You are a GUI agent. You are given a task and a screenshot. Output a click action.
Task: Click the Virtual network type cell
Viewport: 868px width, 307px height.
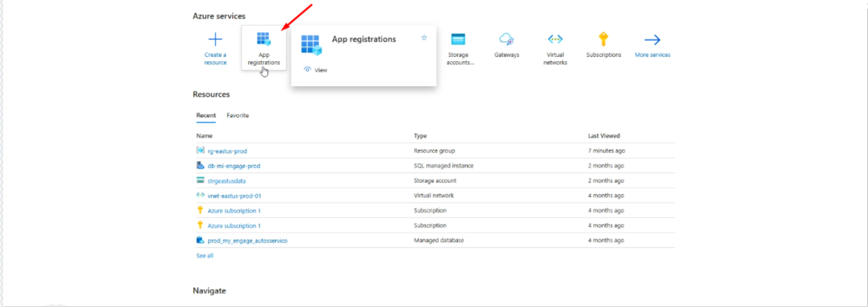434,196
